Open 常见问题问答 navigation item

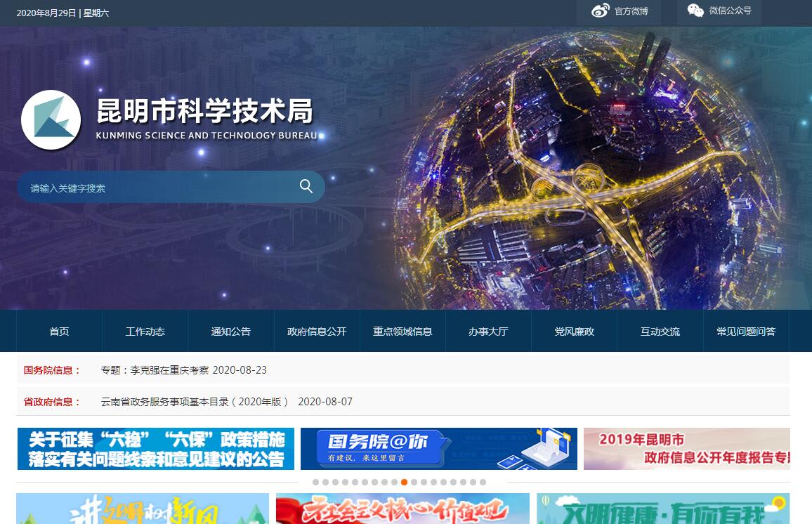pos(746,332)
